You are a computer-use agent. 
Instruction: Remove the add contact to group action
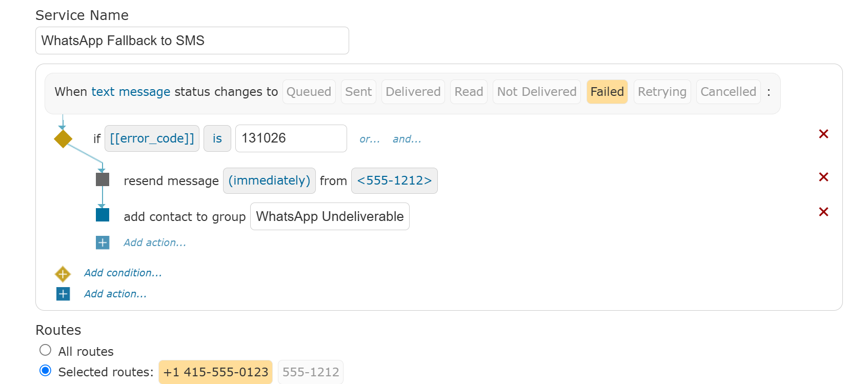click(x=823, y=212)
